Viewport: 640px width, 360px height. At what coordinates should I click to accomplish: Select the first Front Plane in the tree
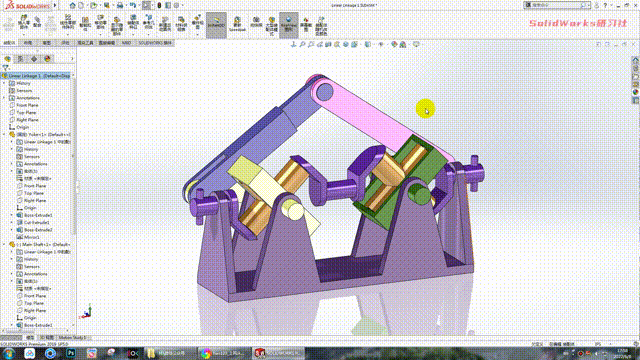pos(27,105)
